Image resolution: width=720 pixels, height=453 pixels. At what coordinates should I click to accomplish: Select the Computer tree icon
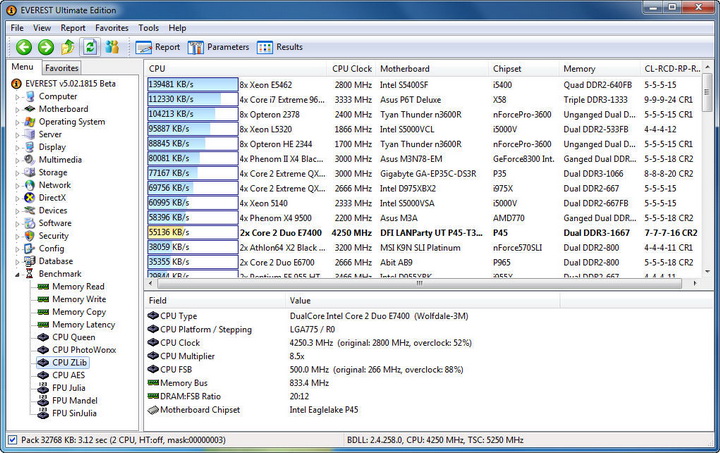point(30,96)
